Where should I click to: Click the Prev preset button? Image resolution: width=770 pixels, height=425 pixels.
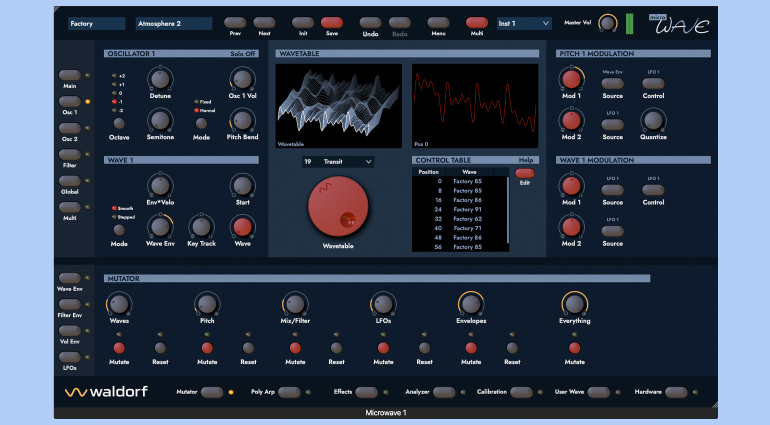coord(235,23)
